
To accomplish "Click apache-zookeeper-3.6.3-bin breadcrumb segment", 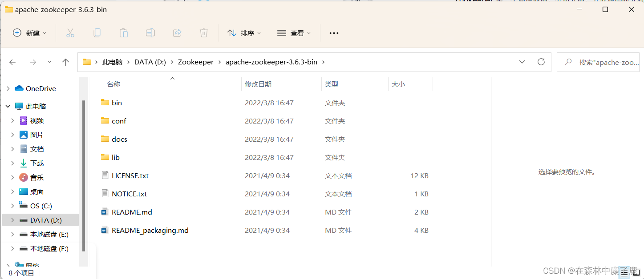I will [271, 62].
